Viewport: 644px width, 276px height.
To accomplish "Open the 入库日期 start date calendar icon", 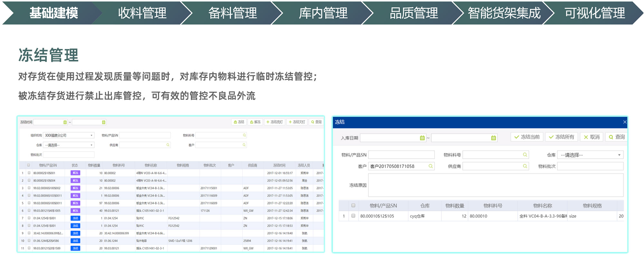I will (422, 138).
